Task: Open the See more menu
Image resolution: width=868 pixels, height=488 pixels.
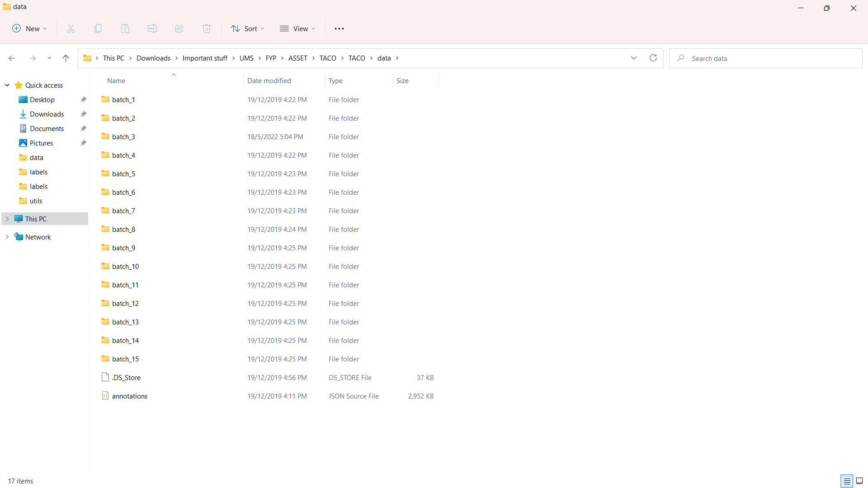Action: pos(339,28)
